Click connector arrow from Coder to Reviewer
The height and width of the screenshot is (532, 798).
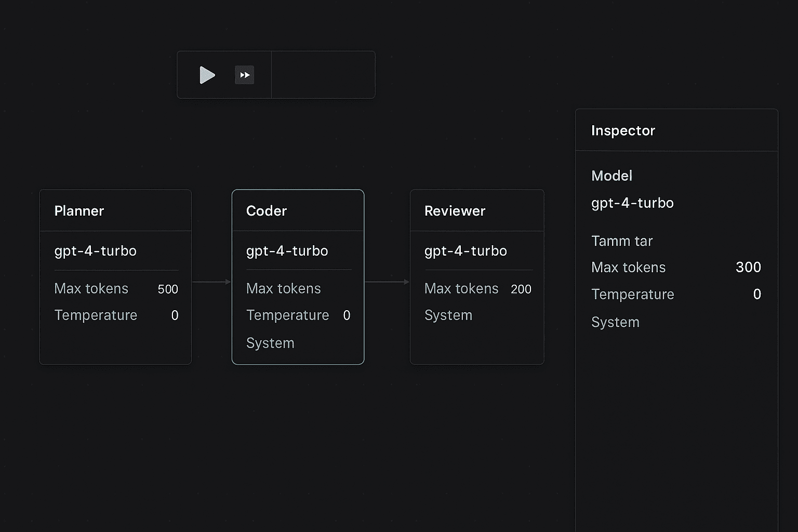[387, 282]
